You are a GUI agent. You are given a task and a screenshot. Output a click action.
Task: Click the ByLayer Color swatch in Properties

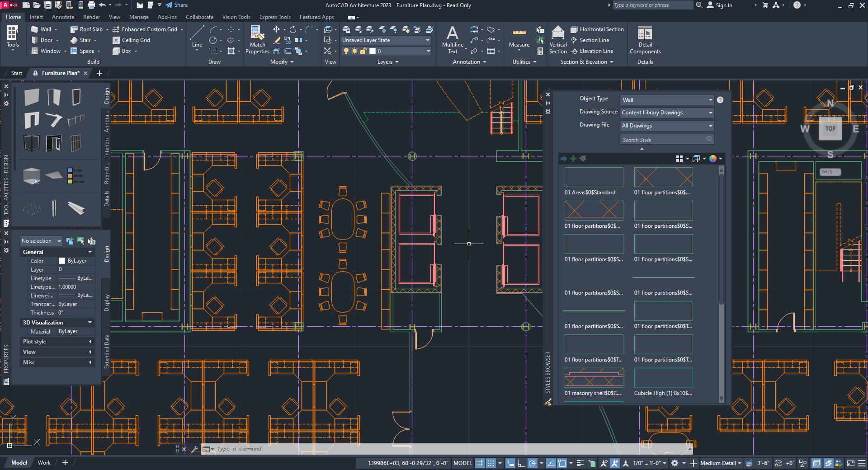click(62, 261)
